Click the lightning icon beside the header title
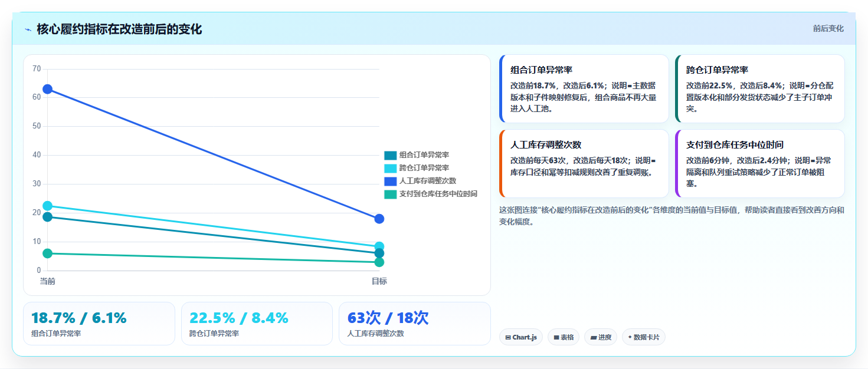The image size is (868, 369). 28,29
